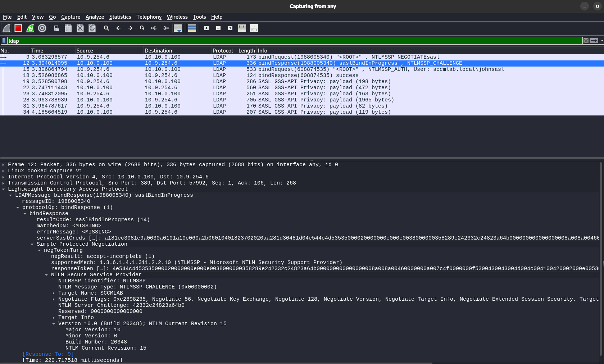Open the Analyze menu
Viewport: 604px width, 364px height.
(95, 17)
